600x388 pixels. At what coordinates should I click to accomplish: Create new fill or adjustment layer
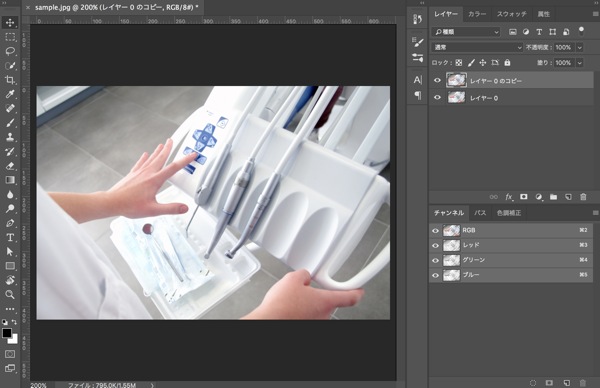(x=539, y=197)
